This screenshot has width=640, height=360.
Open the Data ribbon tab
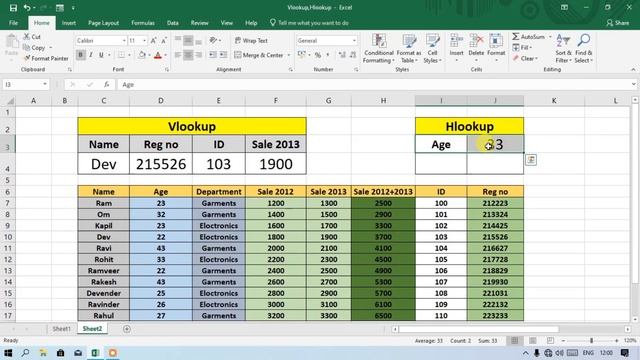pos(173,23)
